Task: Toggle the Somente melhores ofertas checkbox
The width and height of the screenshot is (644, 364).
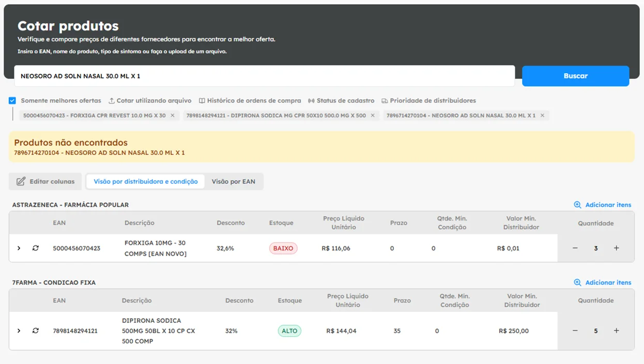Action: coord(12,101)
